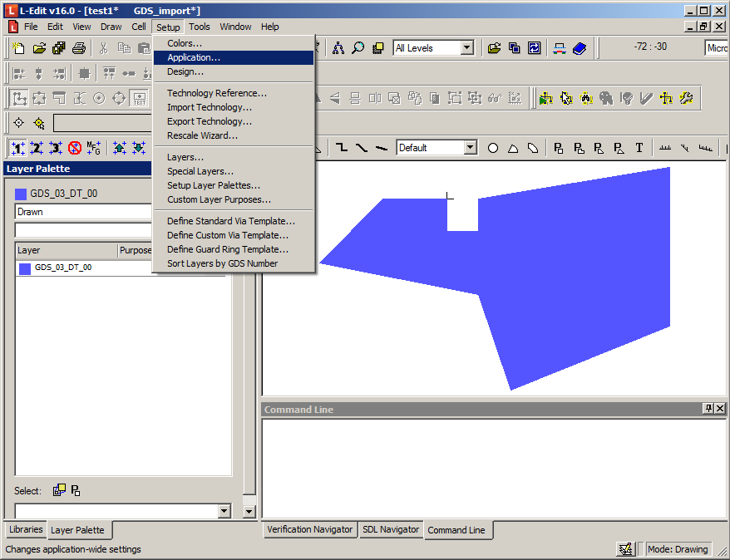
Task: Select the text 'T' drawing tool
Action: (639, 148)
